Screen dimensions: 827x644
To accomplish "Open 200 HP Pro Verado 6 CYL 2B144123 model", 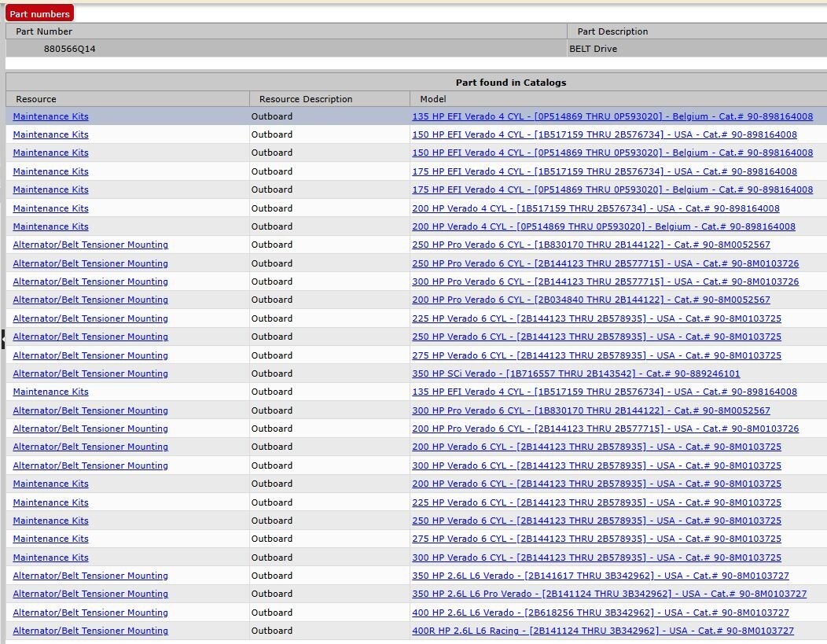I will 605,429.
